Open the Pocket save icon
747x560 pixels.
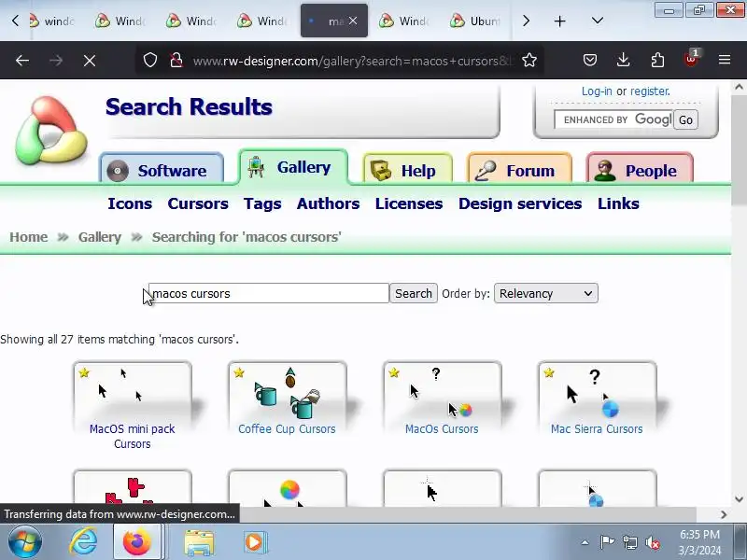pos(590,60)
